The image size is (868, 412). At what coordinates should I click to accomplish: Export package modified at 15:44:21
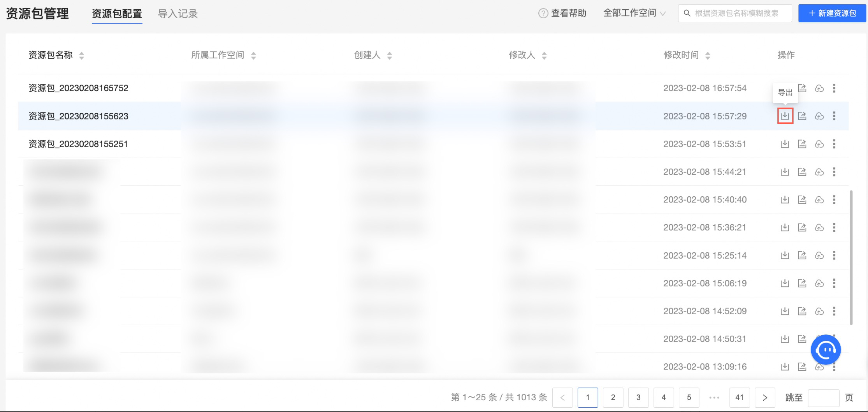(x=785, y=172)
